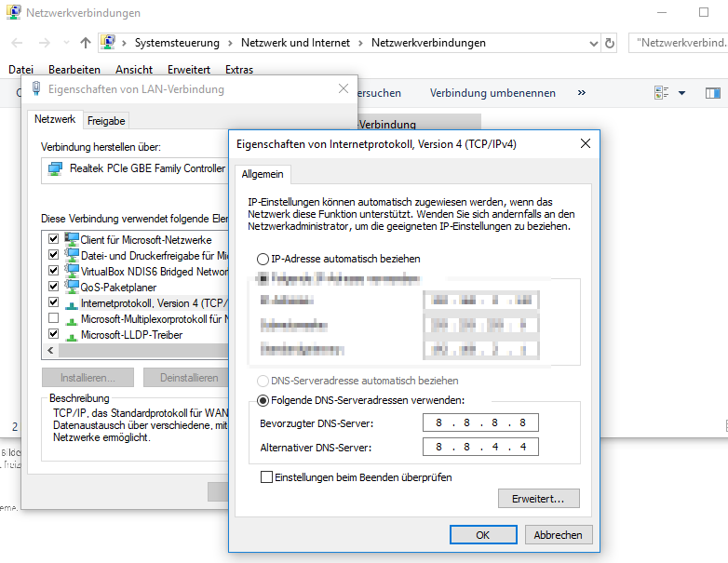Viewport: 728px width, 563px height.
Task: Toggle the preview pane icon
Action: point(713,93)
